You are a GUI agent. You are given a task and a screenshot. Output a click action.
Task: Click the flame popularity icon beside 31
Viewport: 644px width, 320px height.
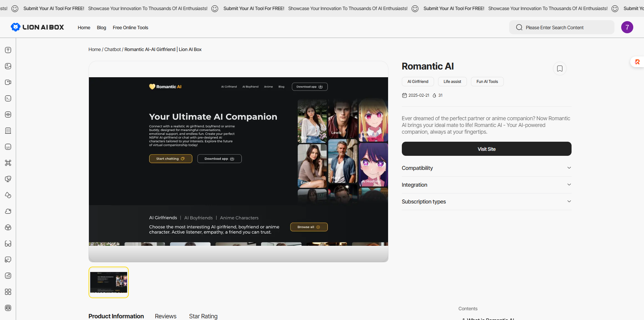434,95
